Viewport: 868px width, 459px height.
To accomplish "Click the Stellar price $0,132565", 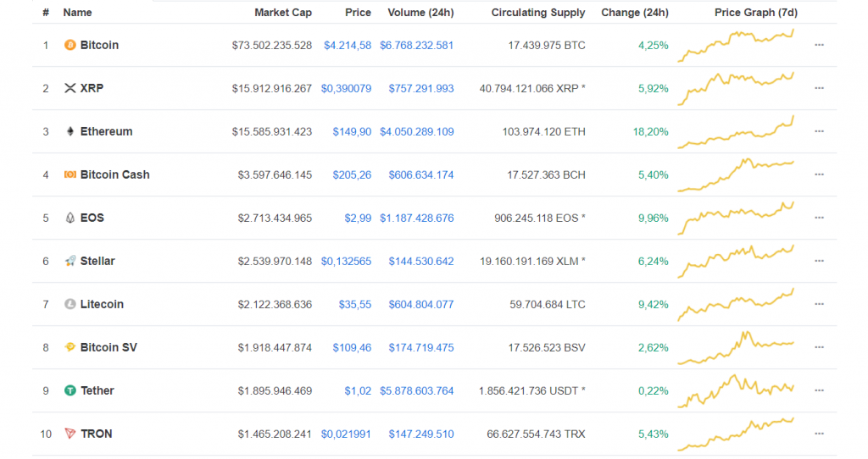I will (346, 261).
